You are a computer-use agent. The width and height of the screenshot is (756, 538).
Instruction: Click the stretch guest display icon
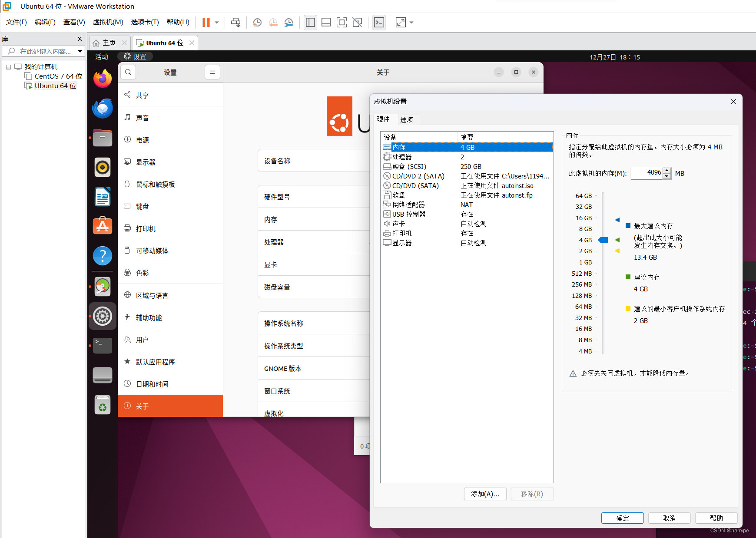[x=401, y=22]
